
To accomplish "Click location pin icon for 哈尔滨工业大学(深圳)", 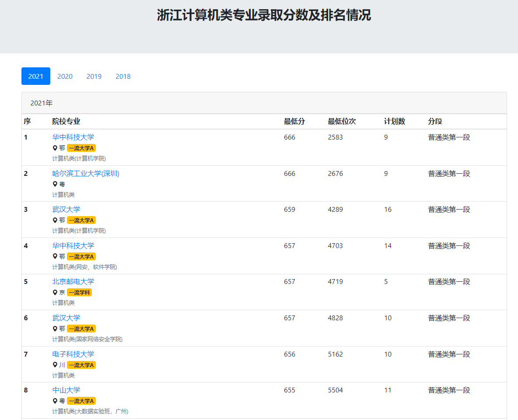I will click(x=55, y=184).
